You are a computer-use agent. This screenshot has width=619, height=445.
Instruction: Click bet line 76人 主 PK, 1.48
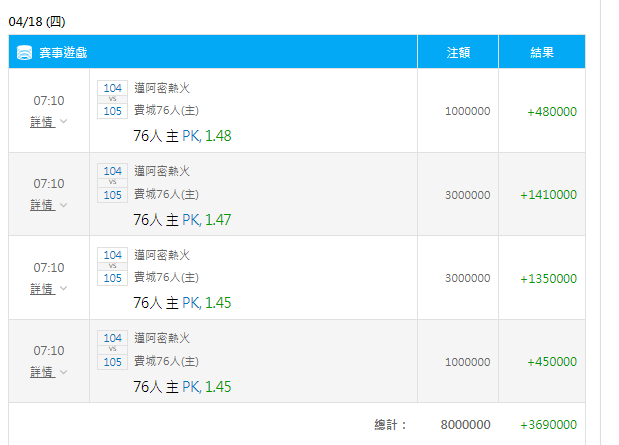click(182, 136)
